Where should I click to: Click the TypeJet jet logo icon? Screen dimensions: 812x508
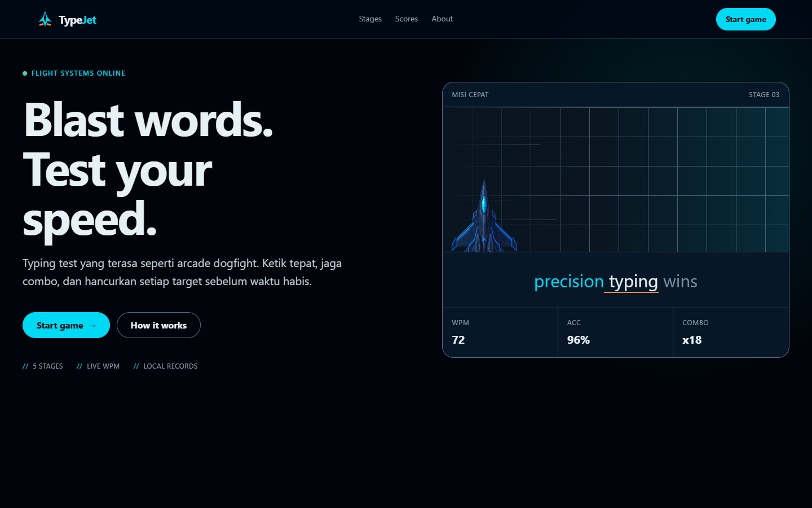tap(45, 19)
